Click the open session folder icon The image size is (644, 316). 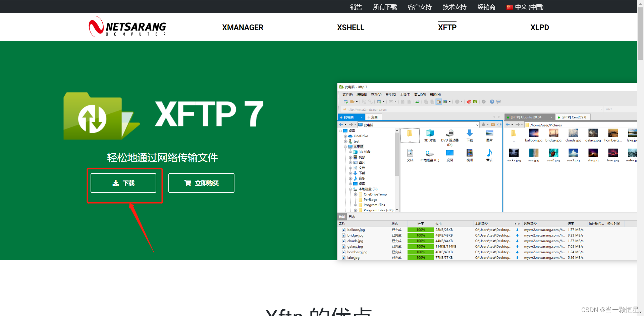[x=352, y=102]
